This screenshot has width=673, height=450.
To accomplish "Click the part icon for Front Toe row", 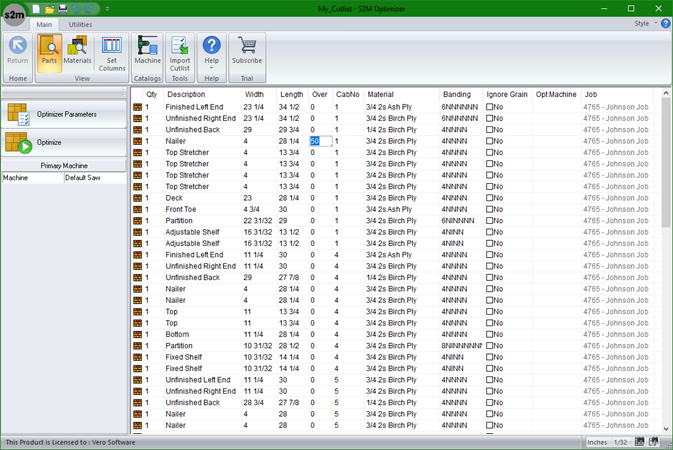I will (x=137, y=210).
